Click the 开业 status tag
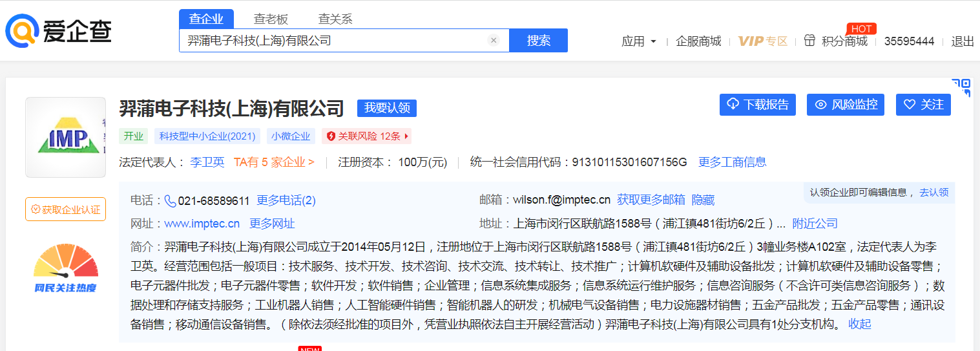 (x=133, y=136)
